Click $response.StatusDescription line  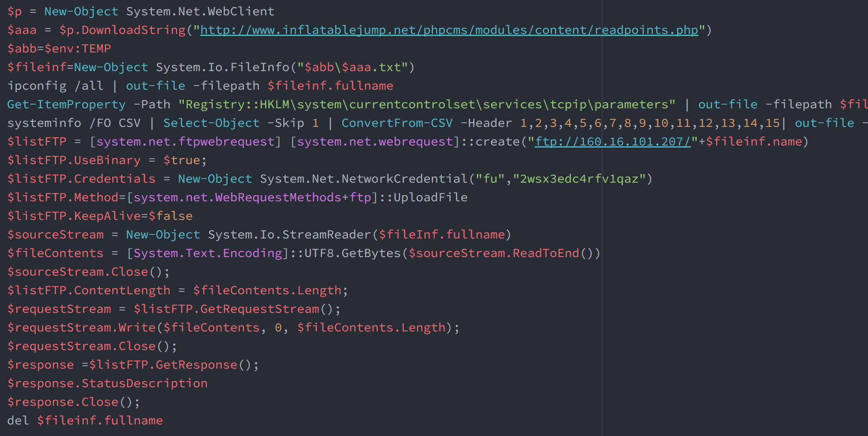pyautogui.click(x=107, y=384)
